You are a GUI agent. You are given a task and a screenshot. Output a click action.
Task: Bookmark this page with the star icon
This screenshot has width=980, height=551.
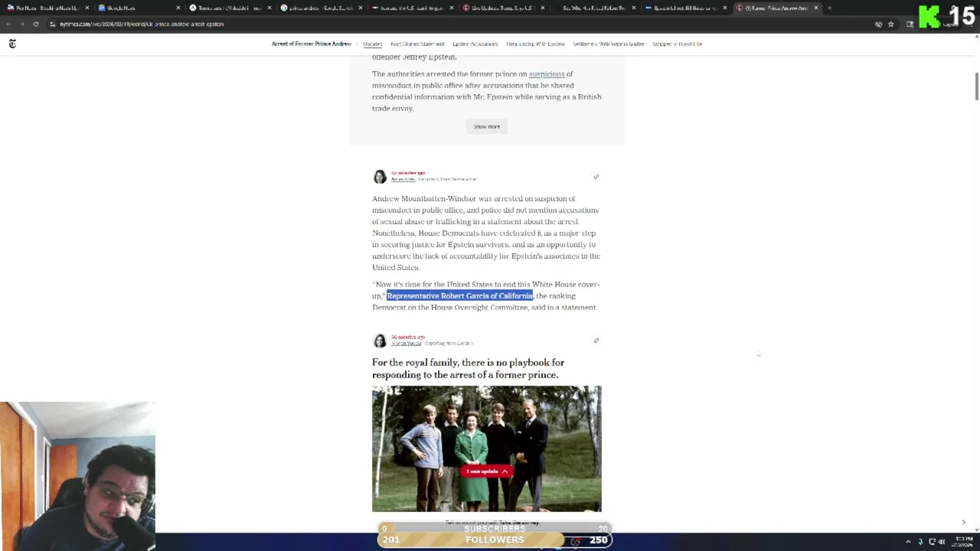tap(891, 24)
